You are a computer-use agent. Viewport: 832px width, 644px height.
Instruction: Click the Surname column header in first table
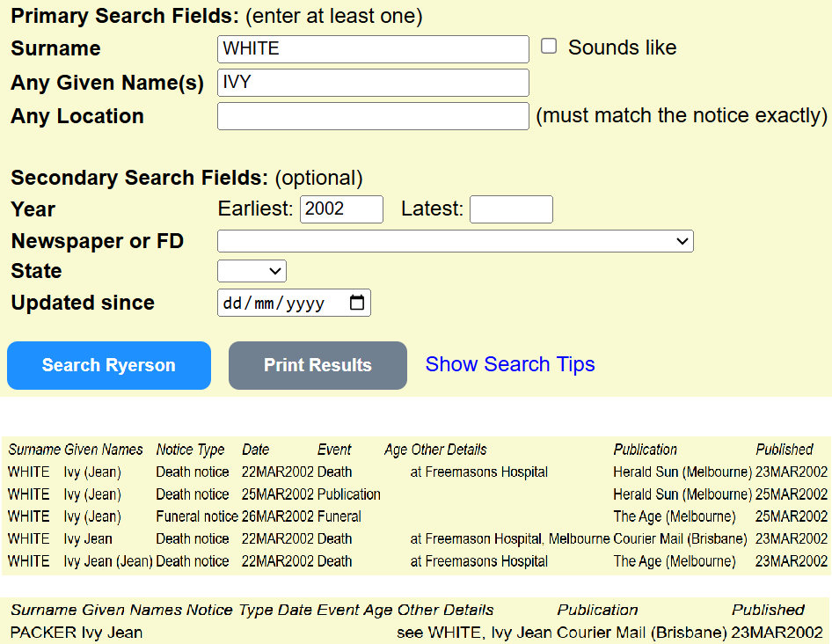(x=34, y=450)
